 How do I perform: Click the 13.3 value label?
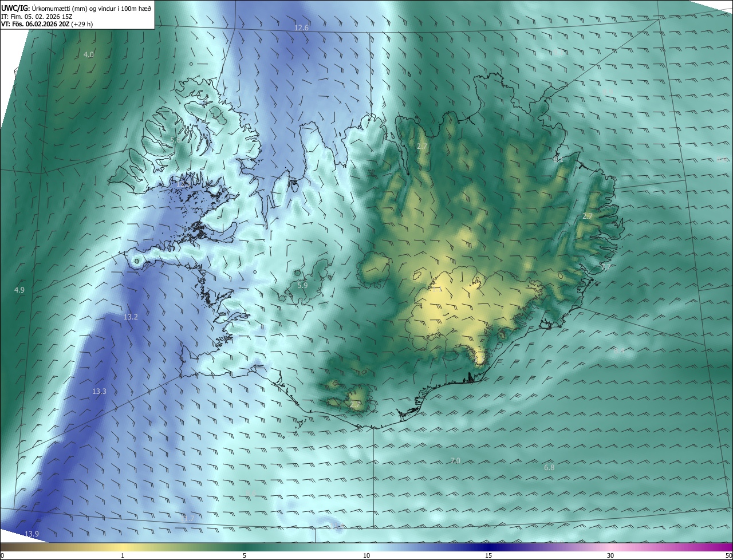click(99, 392)
